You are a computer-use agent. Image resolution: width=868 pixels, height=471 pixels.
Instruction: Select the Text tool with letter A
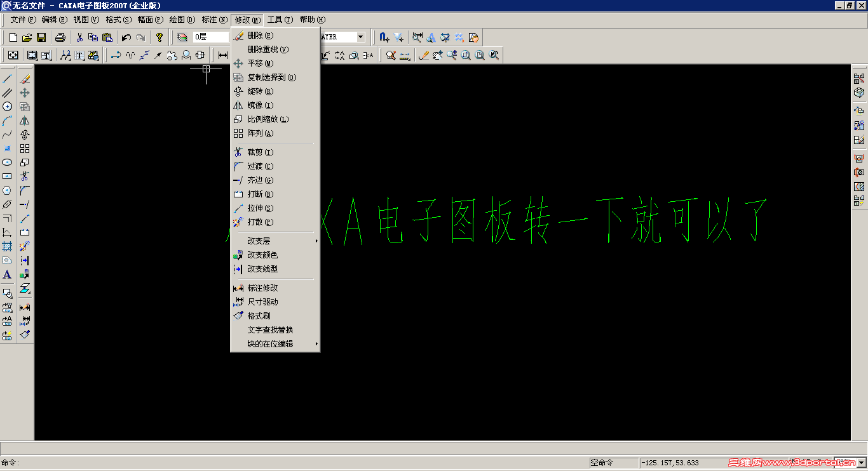click(8, 274)
